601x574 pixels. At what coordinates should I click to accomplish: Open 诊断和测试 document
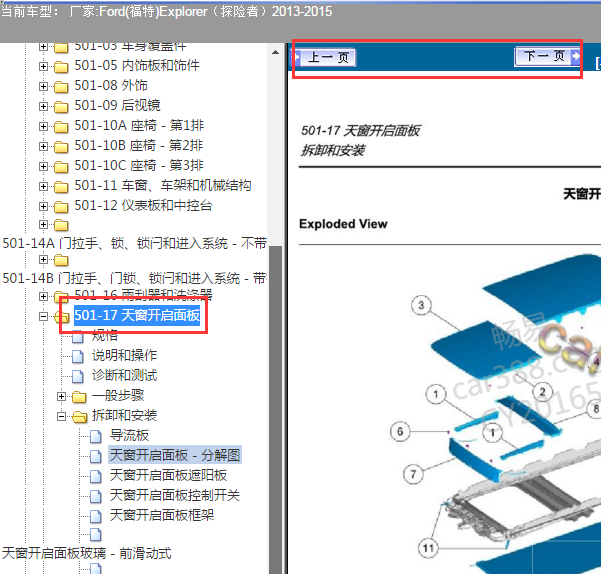click(x=124, y=375)
